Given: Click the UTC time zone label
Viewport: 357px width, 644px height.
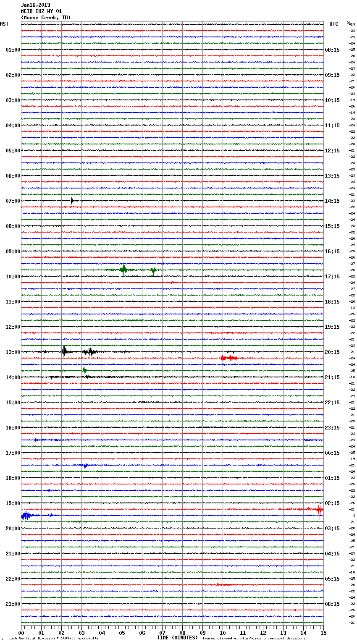Looking at the screenshot, I should pos(334,24).
